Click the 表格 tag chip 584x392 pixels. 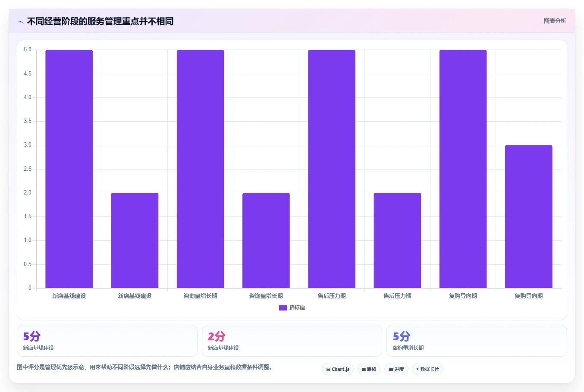[369, 369]
